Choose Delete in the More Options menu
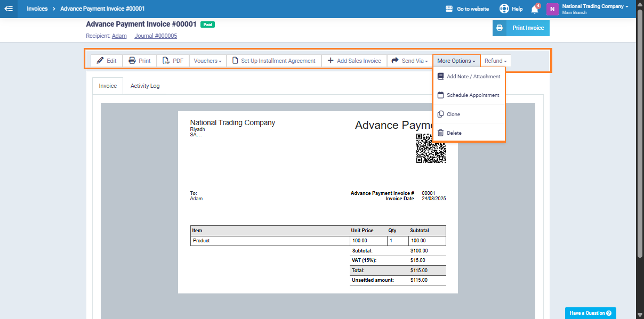Screen dimensions: 644x319 coord(469,133)
